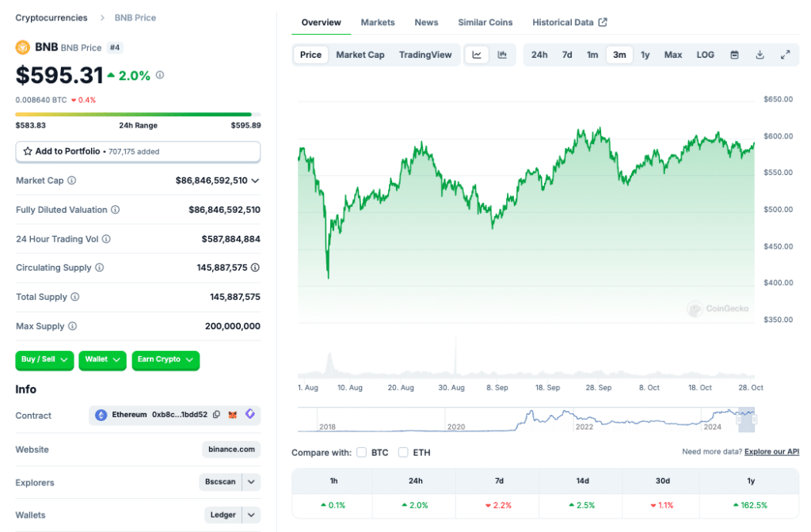Enable BTC comparison checkbox

coord(361,452)
